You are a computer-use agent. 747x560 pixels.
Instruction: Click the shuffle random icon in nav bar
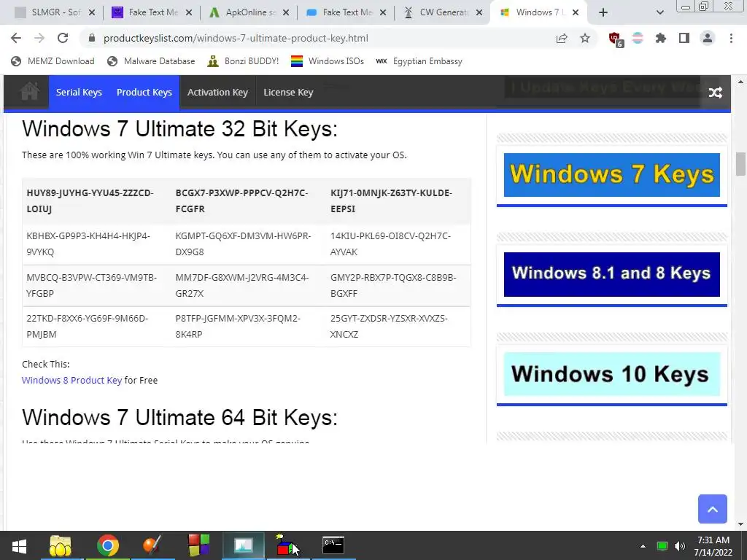coord(715,93)
